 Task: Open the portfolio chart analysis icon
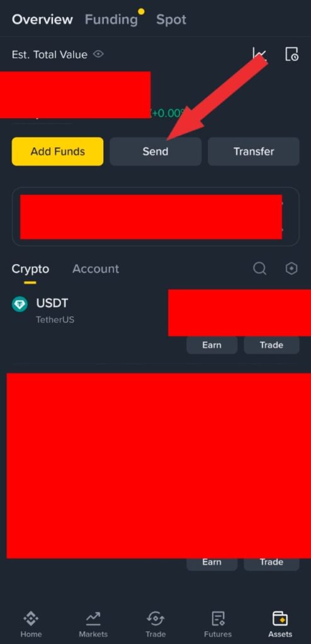pyautogui.click(x=259, y=54)
